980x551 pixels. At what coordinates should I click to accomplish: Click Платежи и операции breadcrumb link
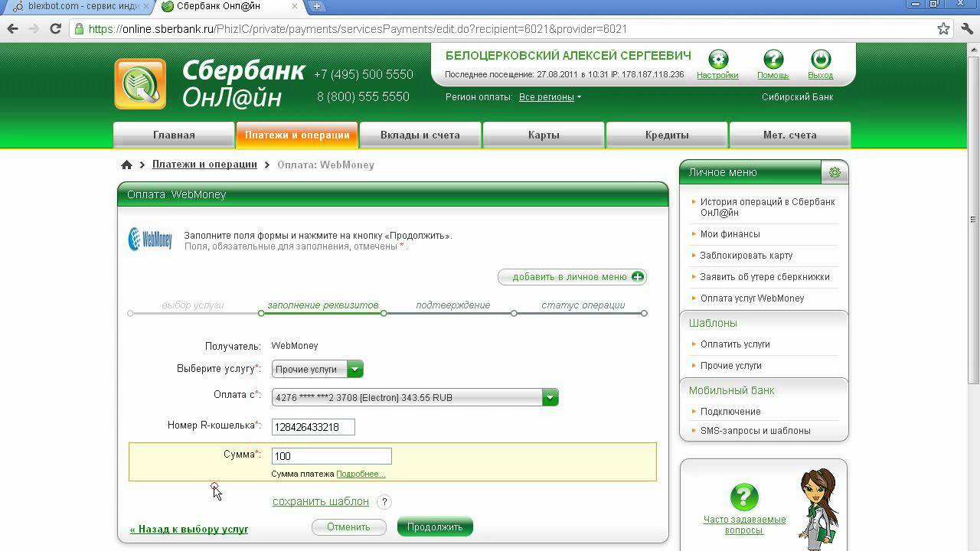pyautogui.click(x=204, y=165)
